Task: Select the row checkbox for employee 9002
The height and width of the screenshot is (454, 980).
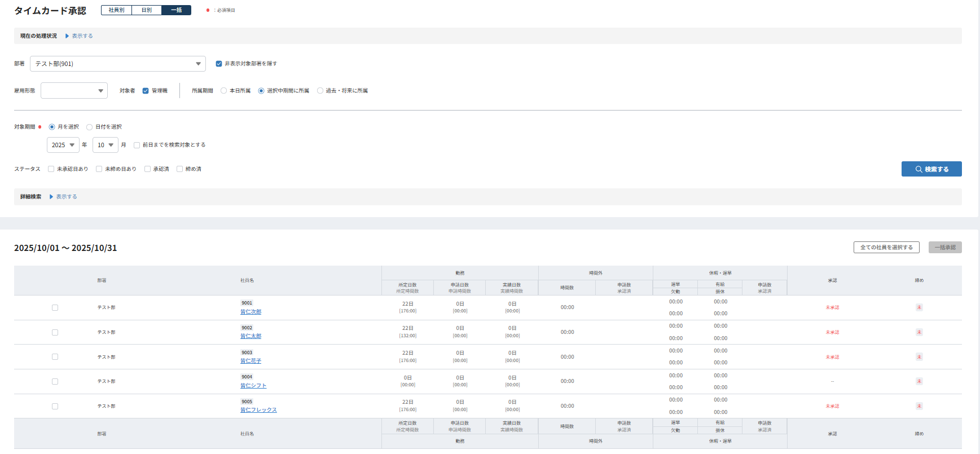Action: [x=55, y=332]
